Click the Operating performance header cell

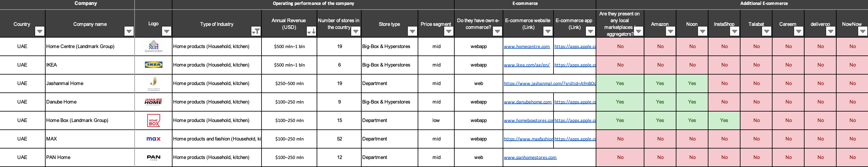click(x=313, y=4)
